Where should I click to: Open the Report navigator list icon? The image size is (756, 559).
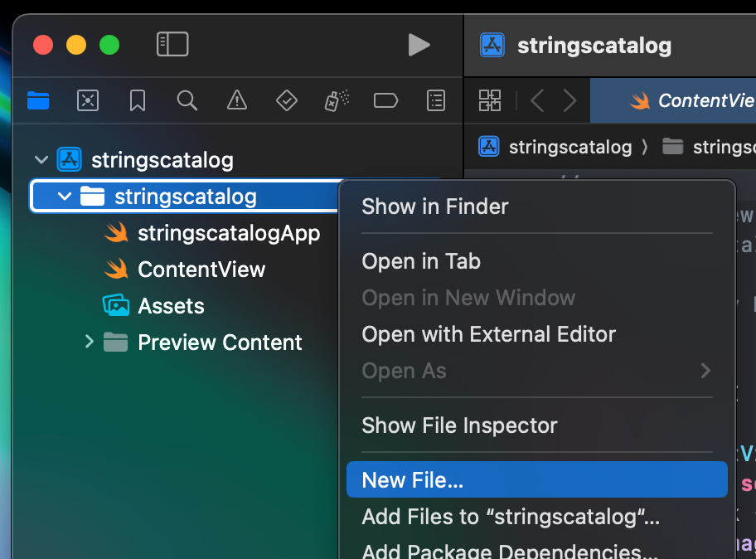pyautogui.click(x=435, y=100)
